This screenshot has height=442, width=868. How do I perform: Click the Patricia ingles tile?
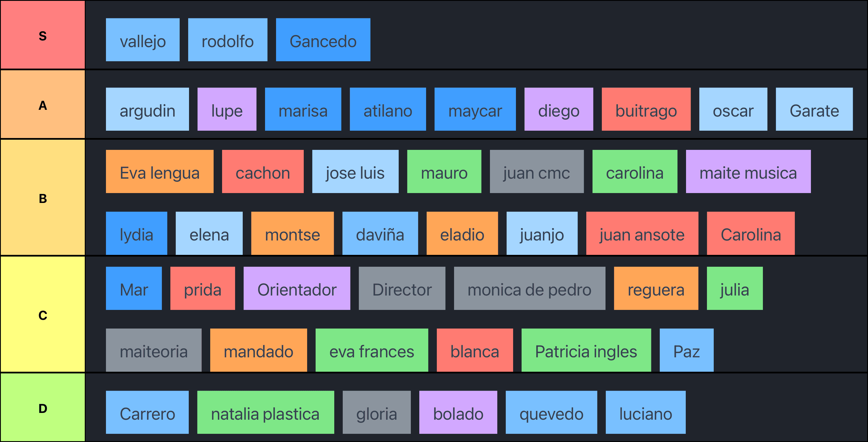[x=586, y=350]
